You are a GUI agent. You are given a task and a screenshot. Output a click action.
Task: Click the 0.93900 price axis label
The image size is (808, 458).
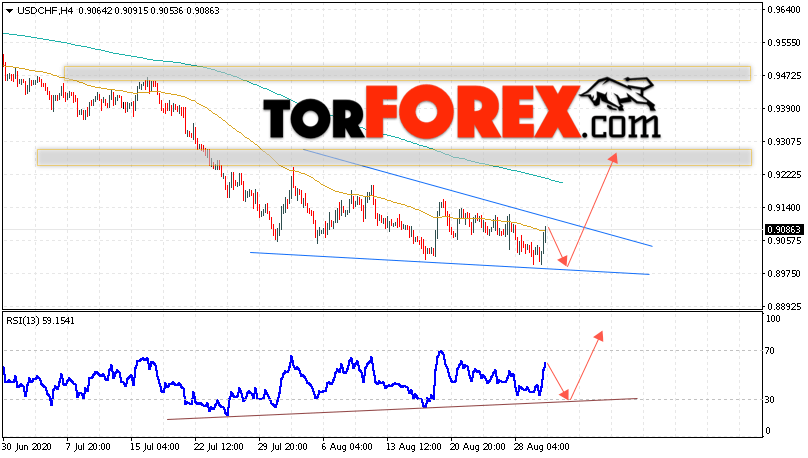[784, 109]
